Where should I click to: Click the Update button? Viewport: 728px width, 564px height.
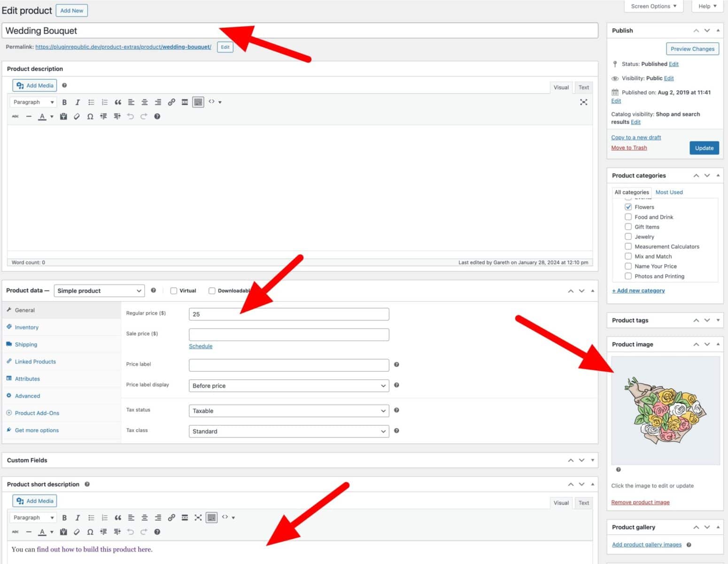[x=704, y=148]
